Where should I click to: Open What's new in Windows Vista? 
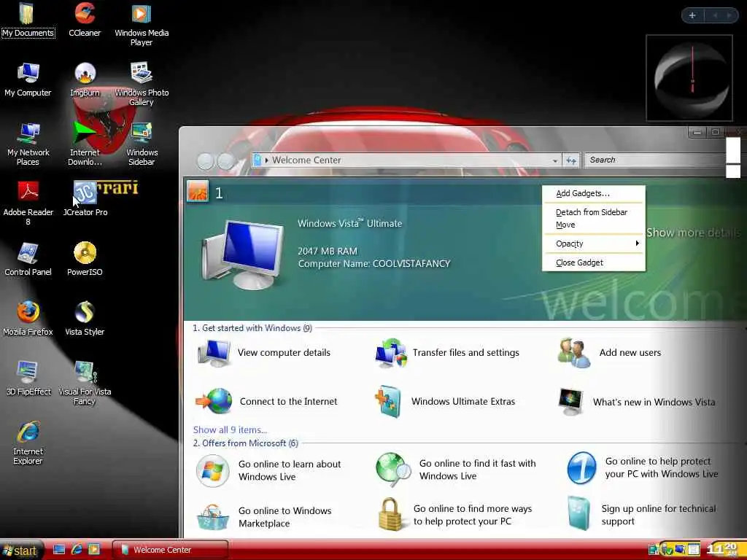click(x=638, y=402)
